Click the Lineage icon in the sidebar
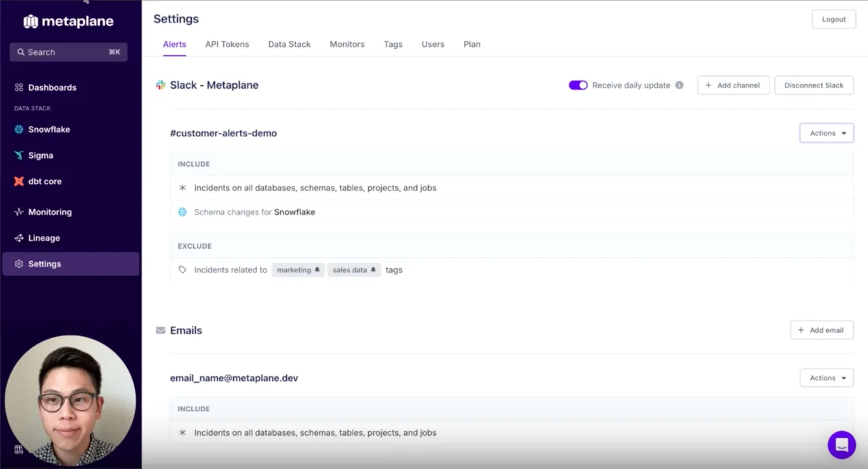 tap(19, 238)
